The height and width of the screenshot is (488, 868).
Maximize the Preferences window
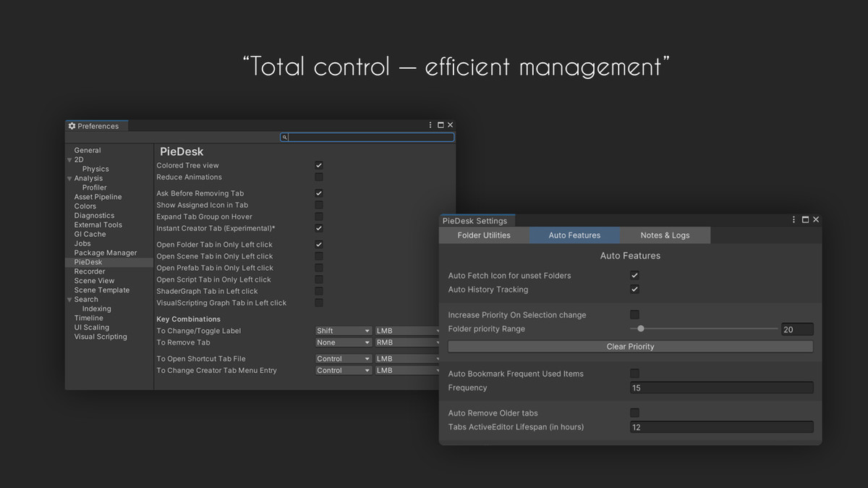[441, 125]
